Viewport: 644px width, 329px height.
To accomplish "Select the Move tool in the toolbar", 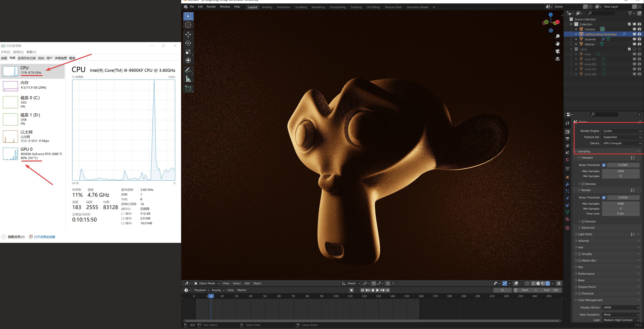I will click(x=188, y=35).
